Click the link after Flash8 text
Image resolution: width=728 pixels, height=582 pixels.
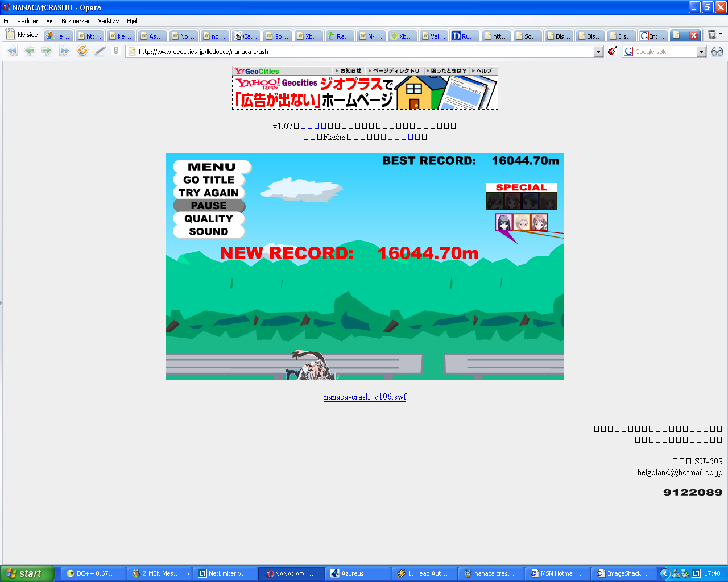point(400,137)
